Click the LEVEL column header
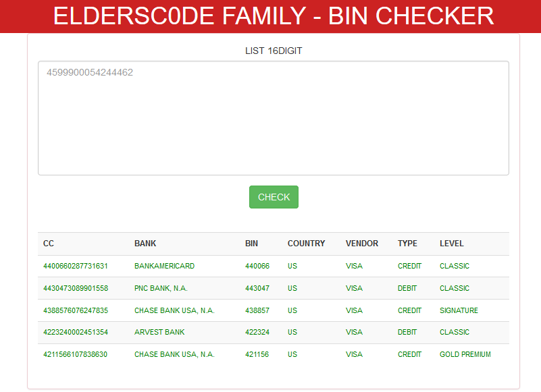 (x=452, y=244)
